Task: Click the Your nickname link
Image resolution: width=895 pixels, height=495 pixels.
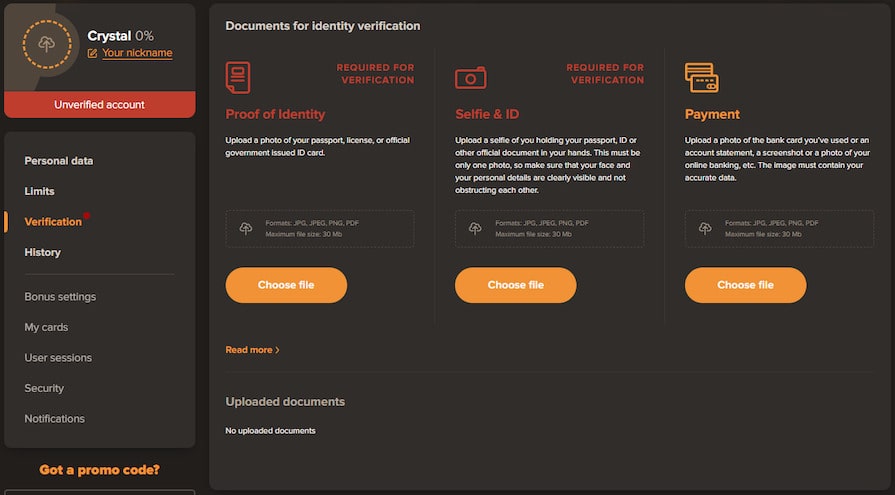Action: pos(137,54)
